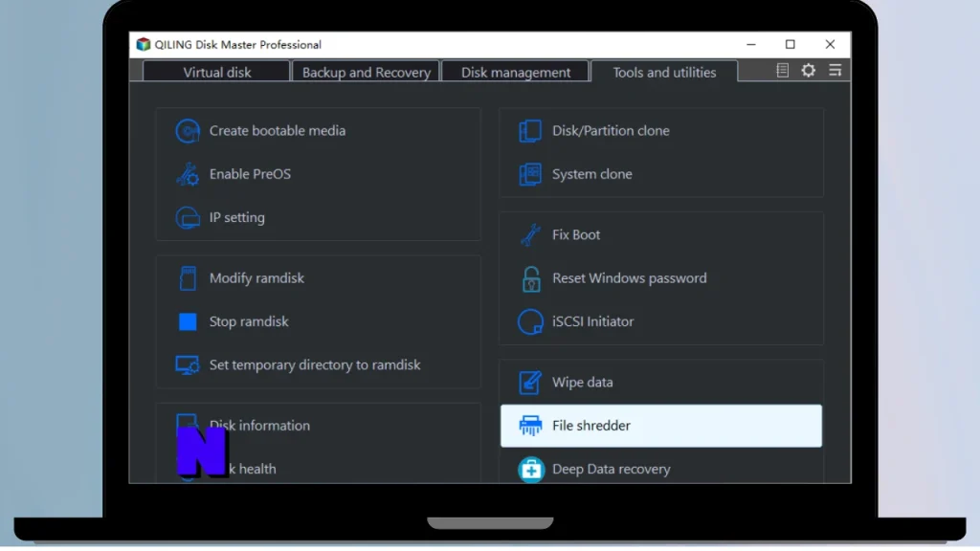This screenshot has width=980, height=551.
Task: Click the blue Stop ramdisk square icon
Action: (188, 321)
